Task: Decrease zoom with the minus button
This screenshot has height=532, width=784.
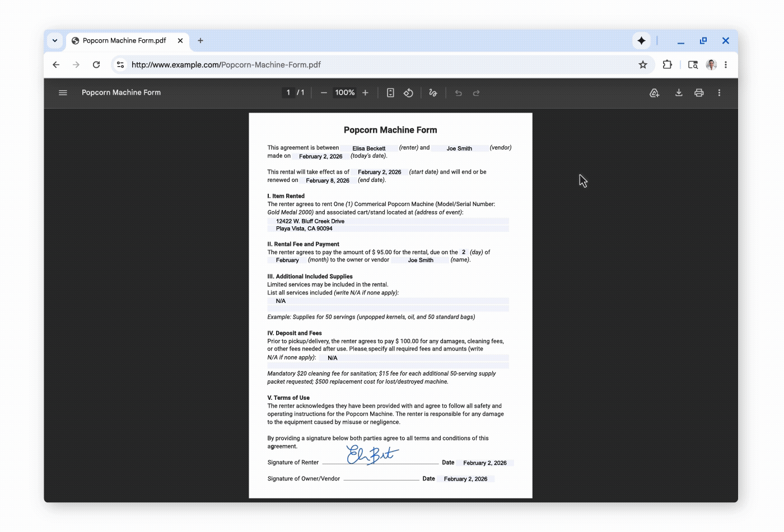Action: point(323,92)
